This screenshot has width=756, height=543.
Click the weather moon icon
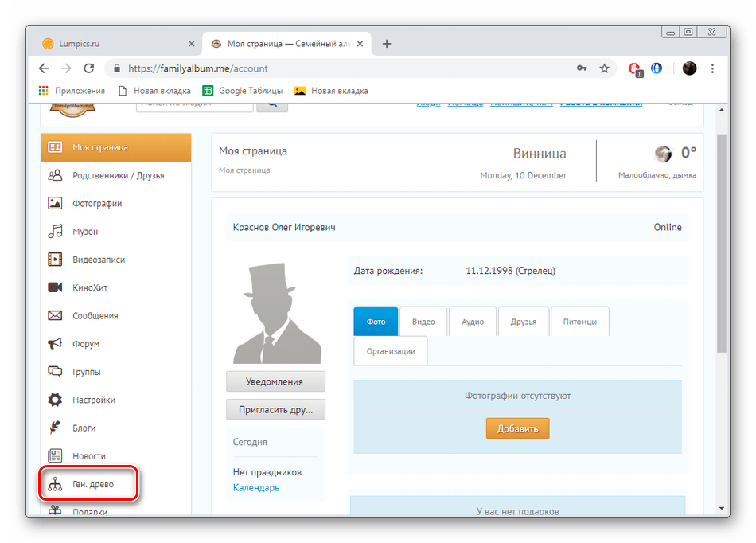pos(663,154)
